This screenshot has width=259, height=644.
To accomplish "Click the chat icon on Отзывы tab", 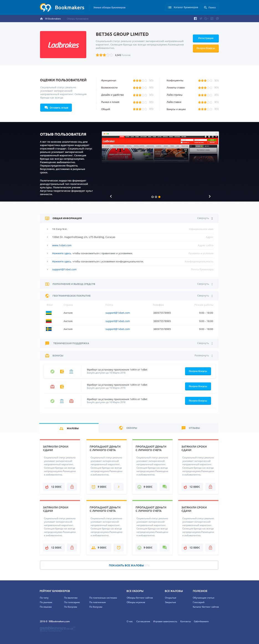I will 183,428.
